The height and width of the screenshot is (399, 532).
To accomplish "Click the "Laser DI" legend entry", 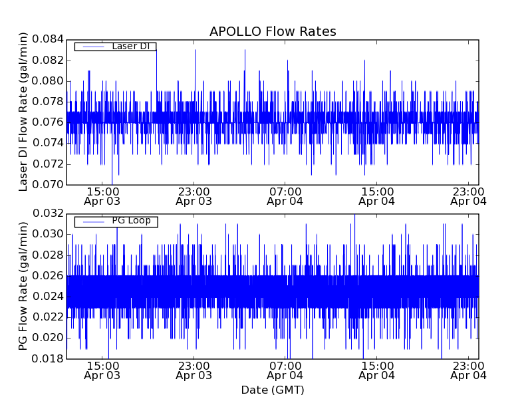I will coord(115,47).
